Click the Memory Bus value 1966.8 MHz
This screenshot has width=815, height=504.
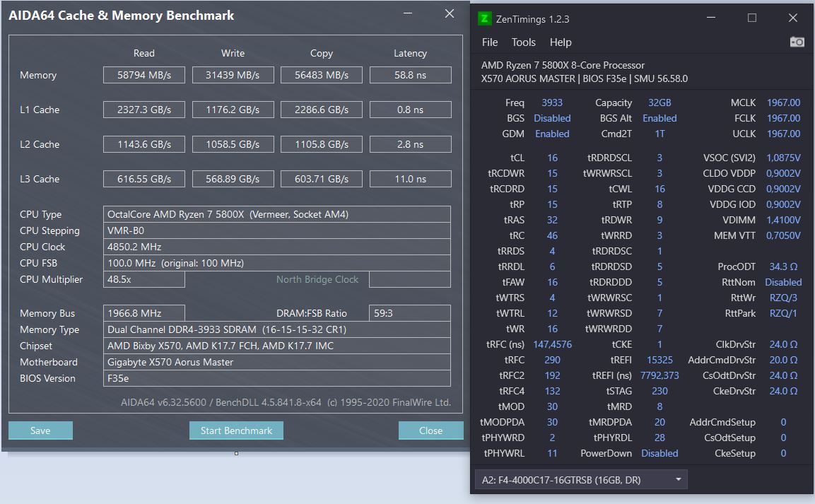144,313
